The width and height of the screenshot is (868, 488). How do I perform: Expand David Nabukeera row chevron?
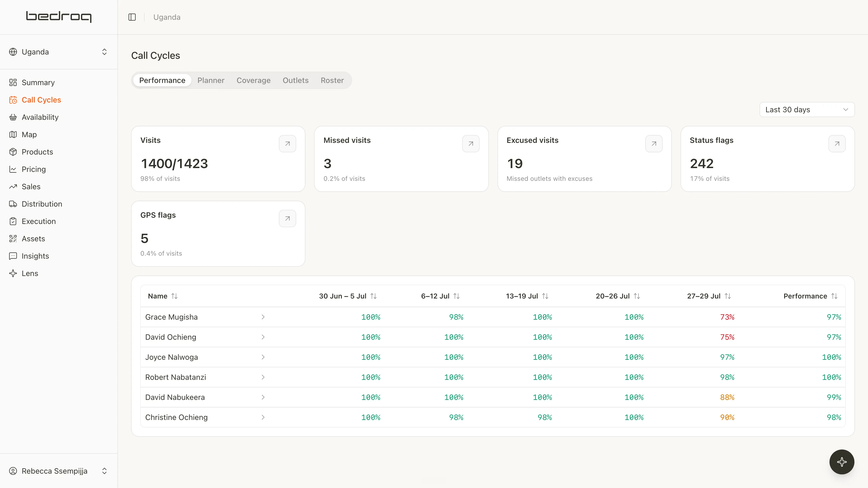[263, 397]
